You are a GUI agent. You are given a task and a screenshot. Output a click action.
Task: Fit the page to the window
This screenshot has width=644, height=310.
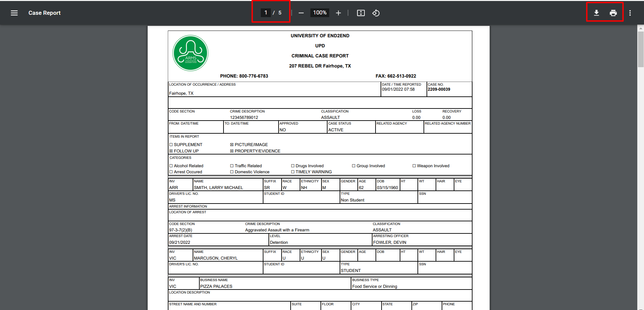pyautogui.click(x=361, y=13)
